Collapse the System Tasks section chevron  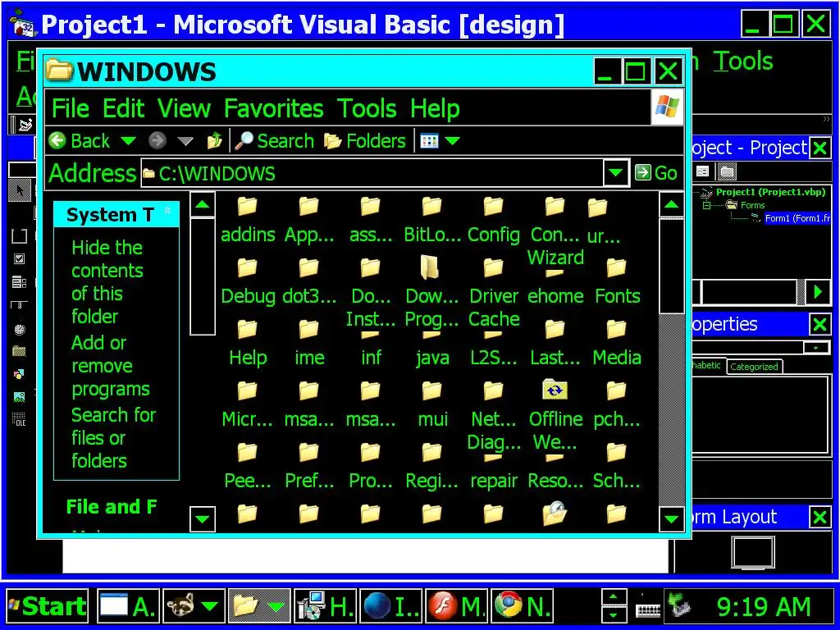pyautogui.click(x=167, y=211)
